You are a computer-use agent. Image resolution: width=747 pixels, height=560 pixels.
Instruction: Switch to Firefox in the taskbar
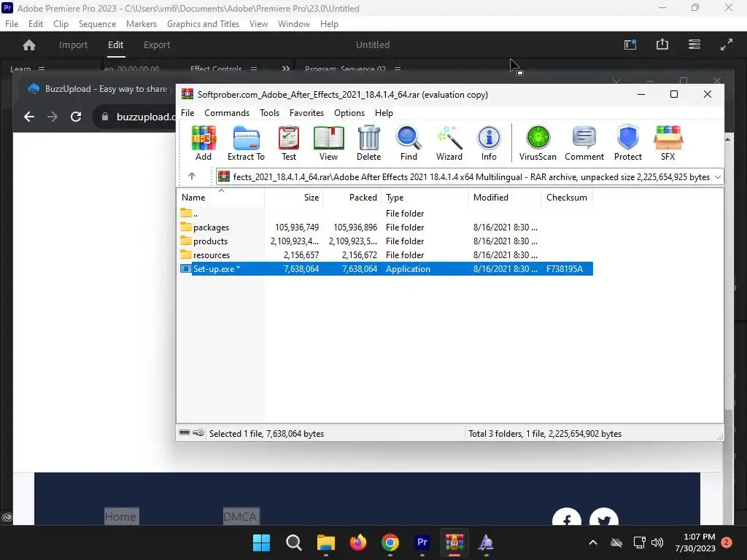tap(357, 542)
